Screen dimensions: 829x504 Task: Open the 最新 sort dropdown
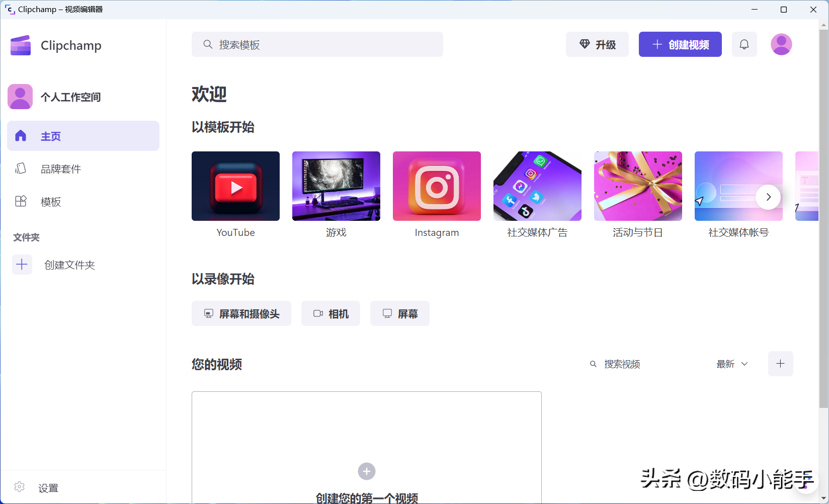(x=732, y=364)
